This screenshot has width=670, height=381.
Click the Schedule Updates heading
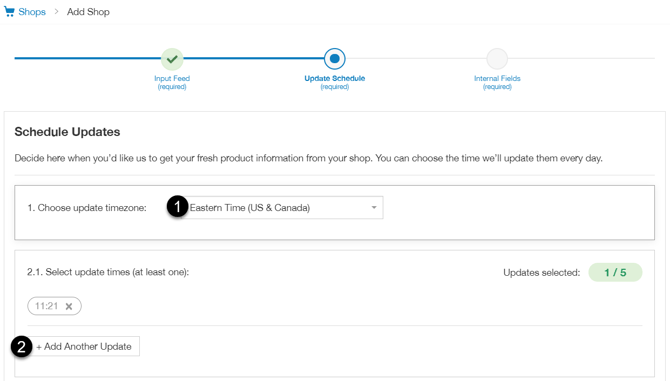(x=67, y=132)
